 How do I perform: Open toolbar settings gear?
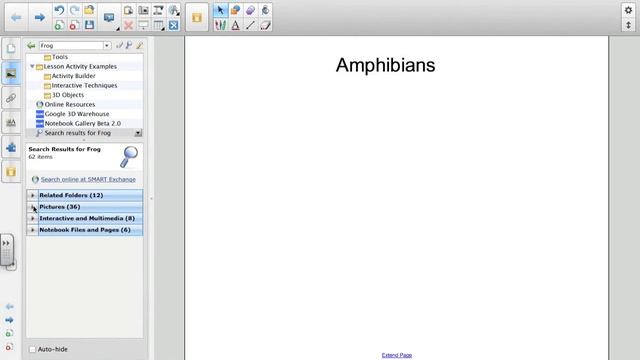[628, 11]
